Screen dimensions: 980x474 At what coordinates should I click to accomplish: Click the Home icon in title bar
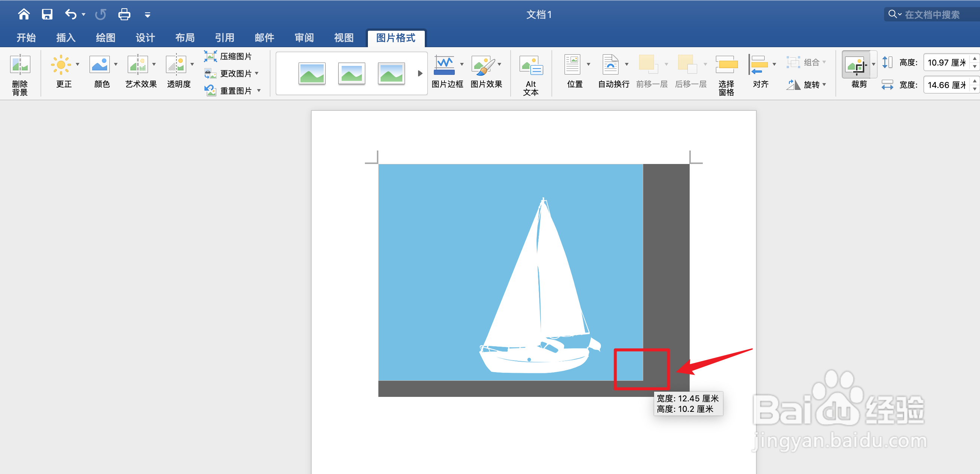24,15
